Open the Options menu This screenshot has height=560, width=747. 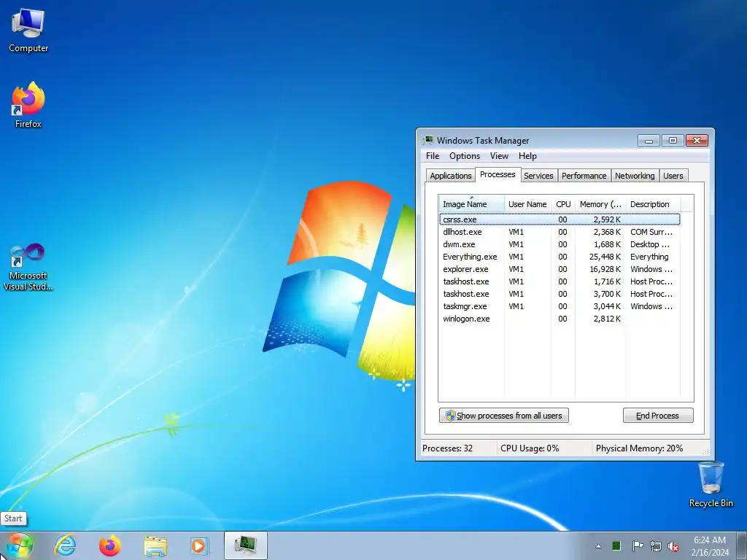pyautogui.click(x=465, y=156)
